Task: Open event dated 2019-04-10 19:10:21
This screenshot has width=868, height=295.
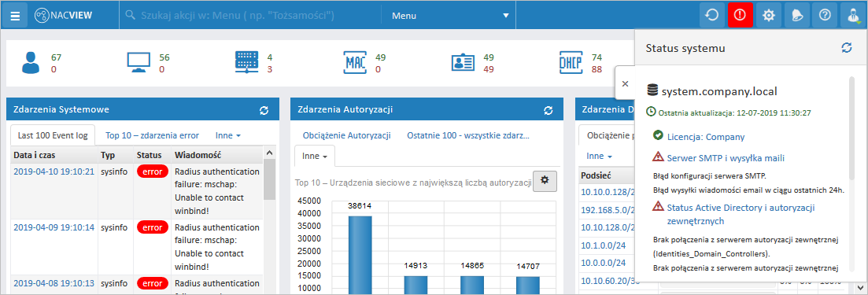Action: (54, 171)
